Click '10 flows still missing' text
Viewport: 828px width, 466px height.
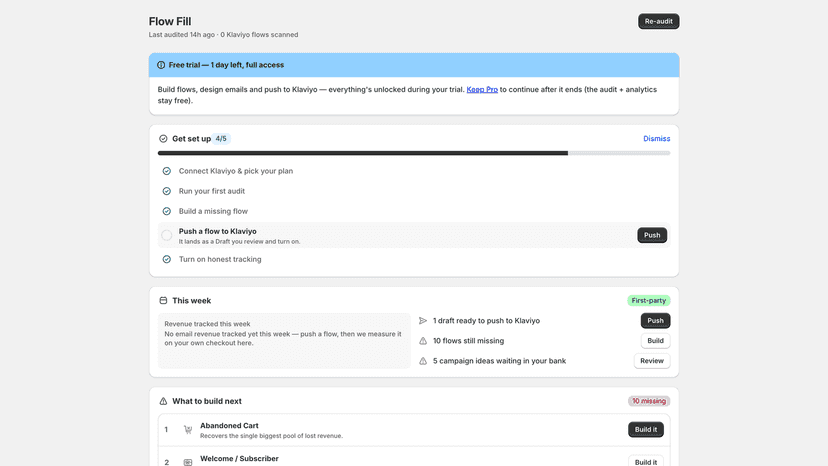(x=468, y=341)
